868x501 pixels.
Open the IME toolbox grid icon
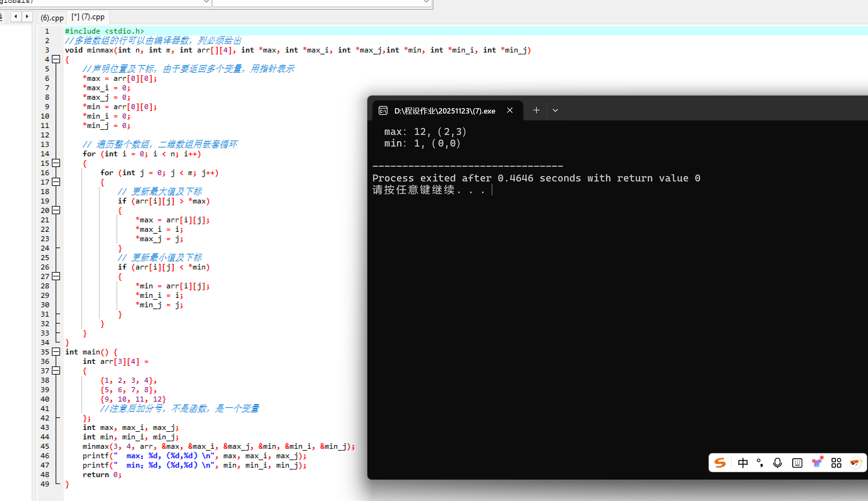pos(836,463)
